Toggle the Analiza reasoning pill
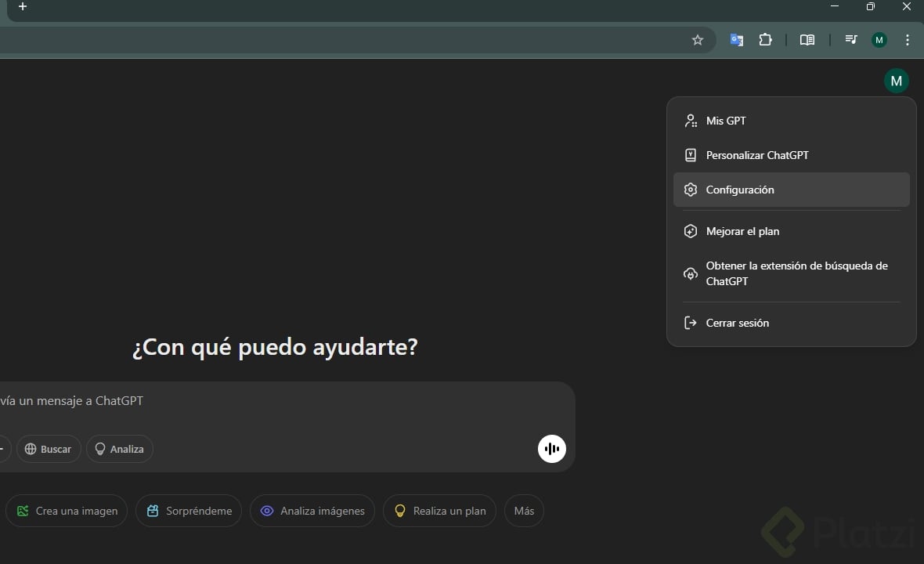 (120, 449)
